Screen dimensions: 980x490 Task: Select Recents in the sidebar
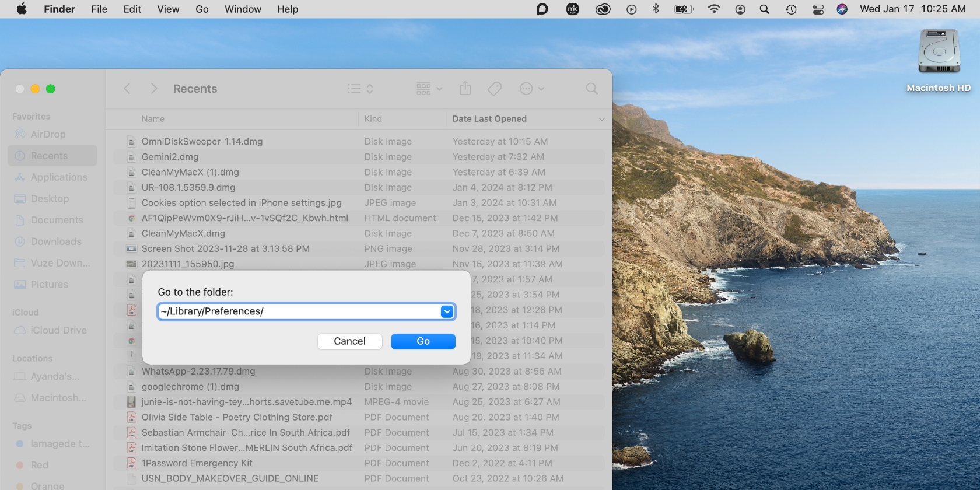click(52, 156)
